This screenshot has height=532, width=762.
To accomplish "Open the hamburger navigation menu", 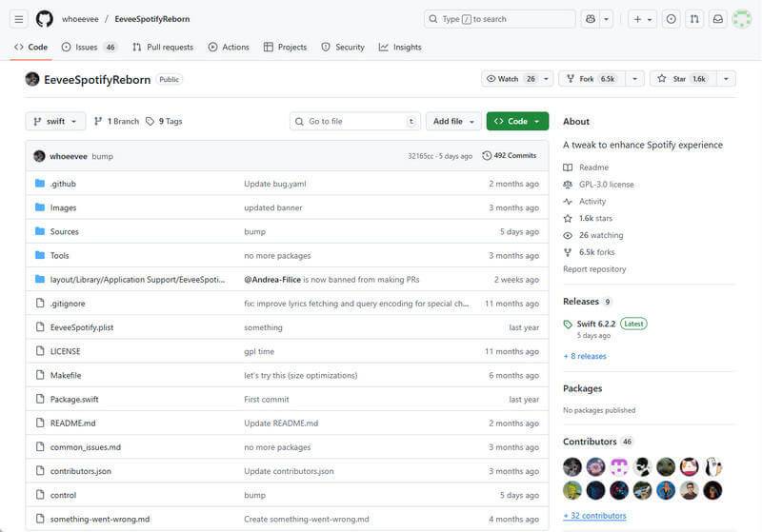I will point(19,19).
